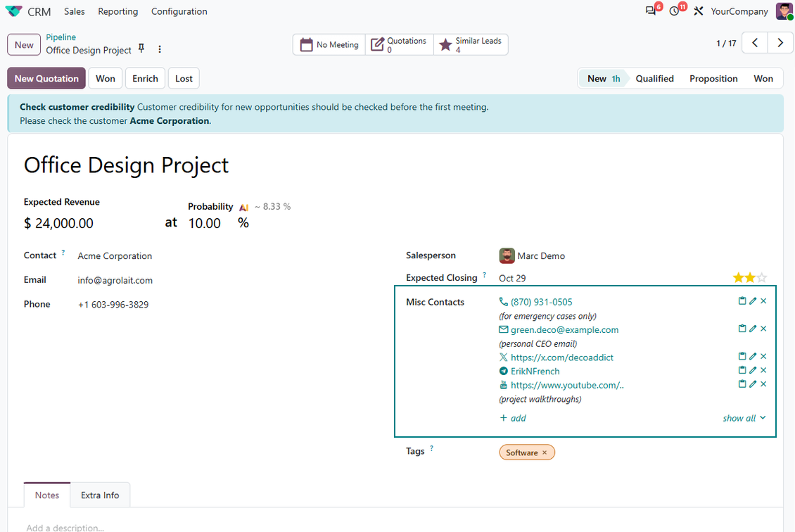795x532 pixels.
Task: Go to the previous record arrow
Action: point(755,43)
